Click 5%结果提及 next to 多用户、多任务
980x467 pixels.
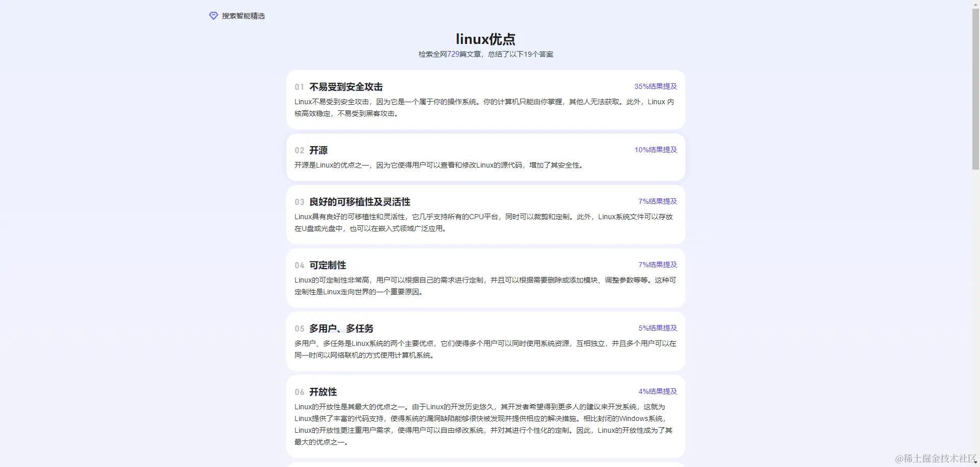pos(657,328)
